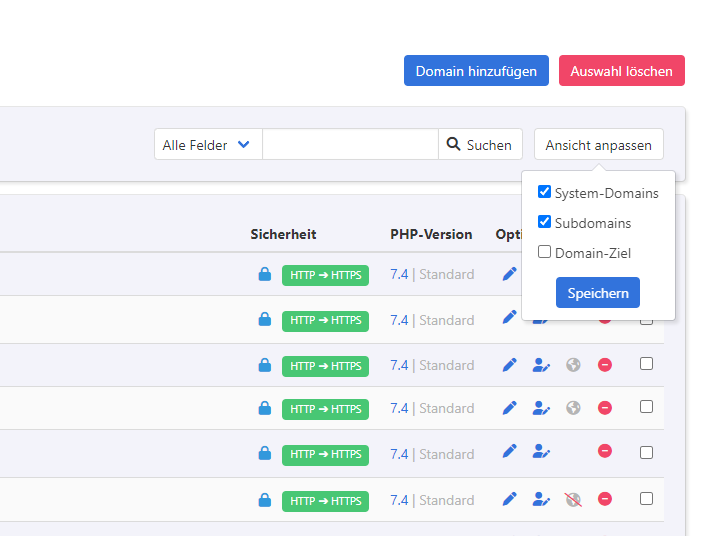The height and width of the screenshot is (536, 701).
Task: Enable the Domain-Ziel checkbox
Action: [545, 252]
